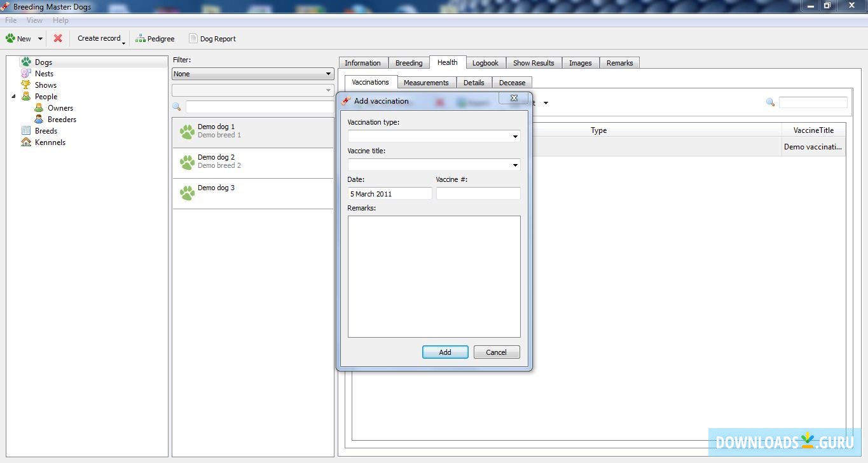868x463 pixels.
Task: Click the paw icon beside Demo dog 3
Action: [x=186, y=193]
